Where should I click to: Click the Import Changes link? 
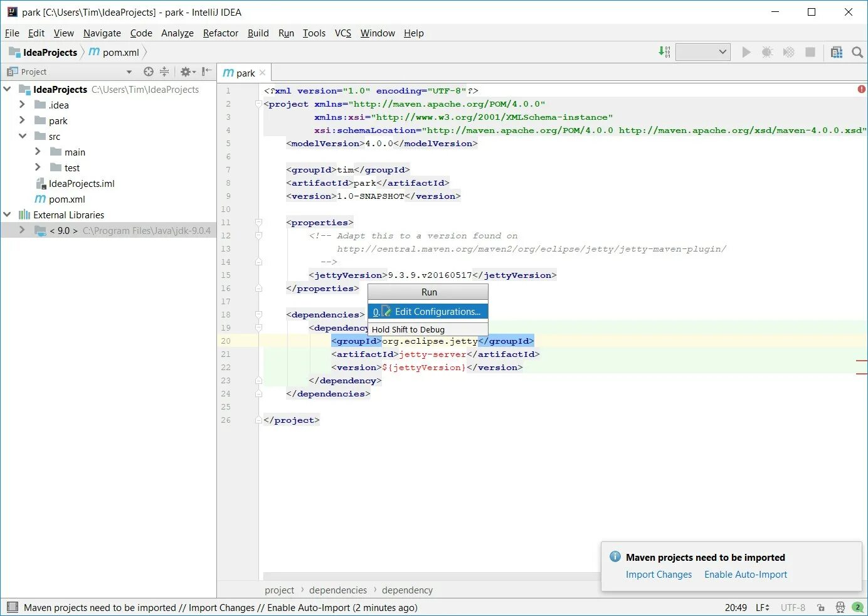click(x=659, y=574)
